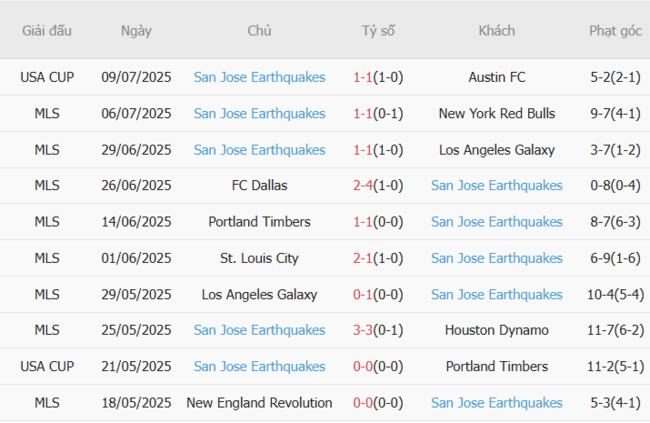The width and height of the screenshot is (650, 423).
Task: Select the Houston Dynamo team name
Action: pyautogui.click(x=496, y=330)
